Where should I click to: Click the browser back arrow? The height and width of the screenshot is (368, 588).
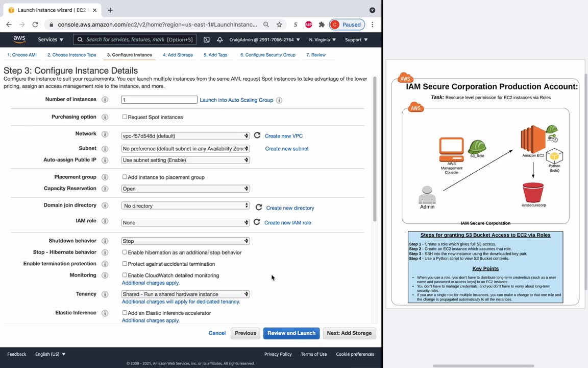[9, 25]
